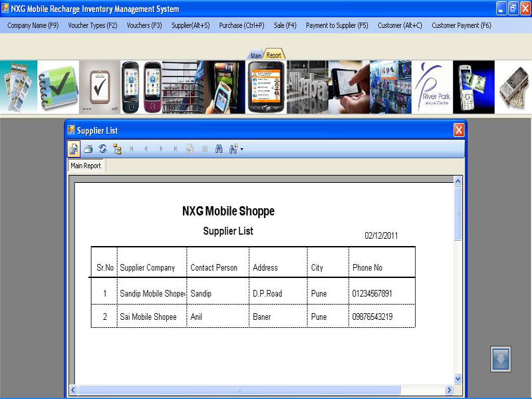Click the report date 02/12/2011
Screen dimensions: 532x399
(381, 235)
